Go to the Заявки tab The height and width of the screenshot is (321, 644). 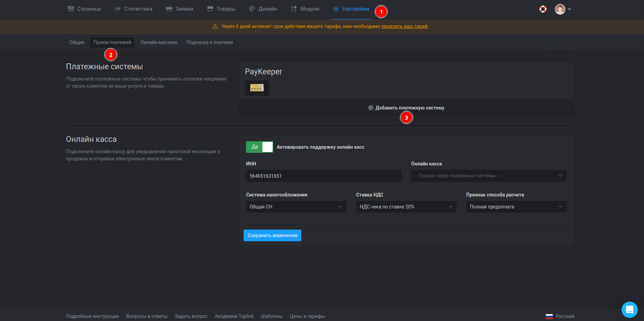(x=180, y=9)
